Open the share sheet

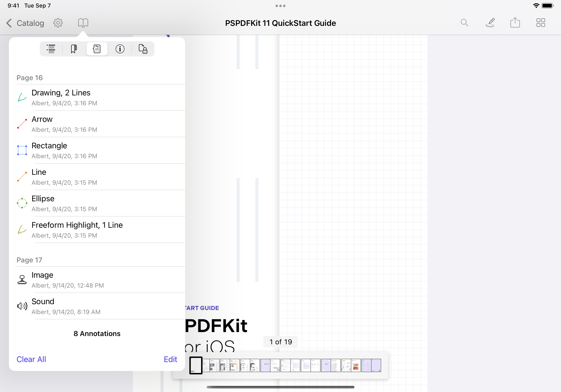[515, 23]
